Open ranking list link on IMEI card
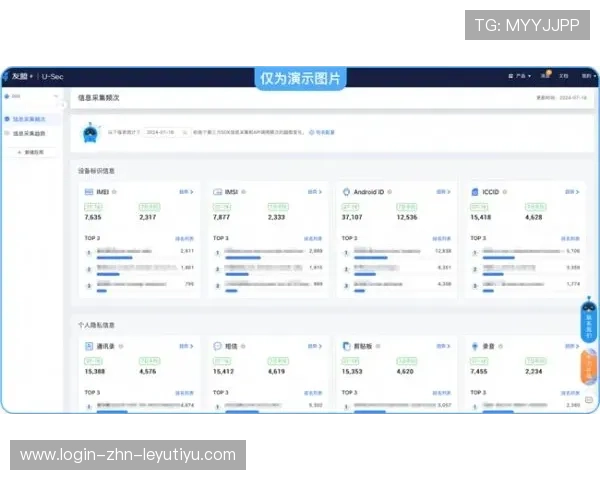The image size is (600, 480). click(184, 238)
